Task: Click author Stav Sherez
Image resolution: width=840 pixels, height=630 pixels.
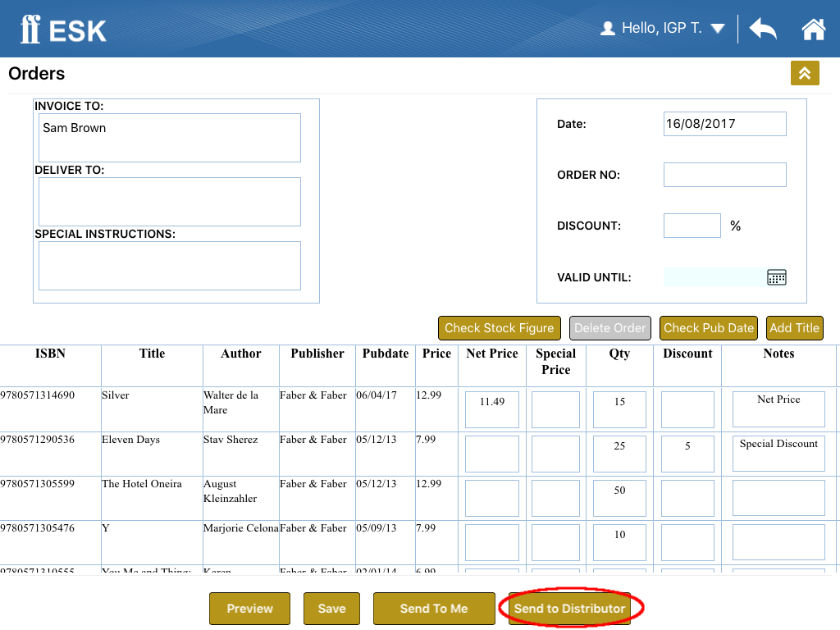Action: [x=231, y=440]
